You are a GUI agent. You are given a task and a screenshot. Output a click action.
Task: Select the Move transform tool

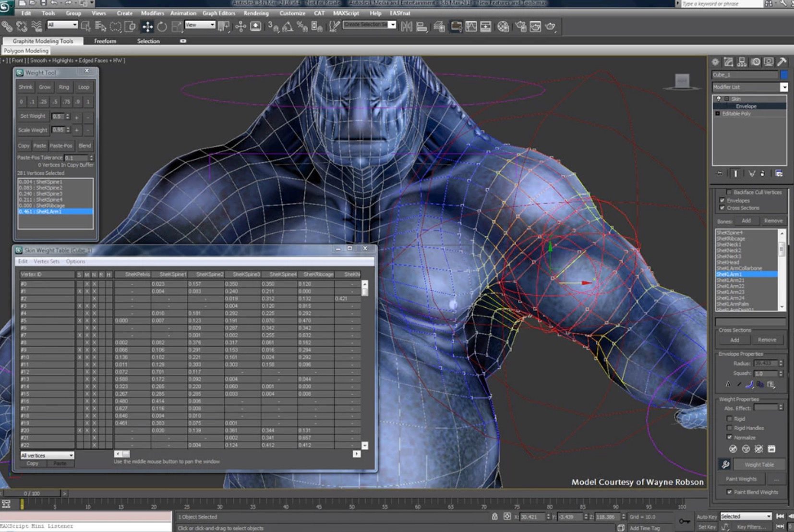click(x=147, y=27)
